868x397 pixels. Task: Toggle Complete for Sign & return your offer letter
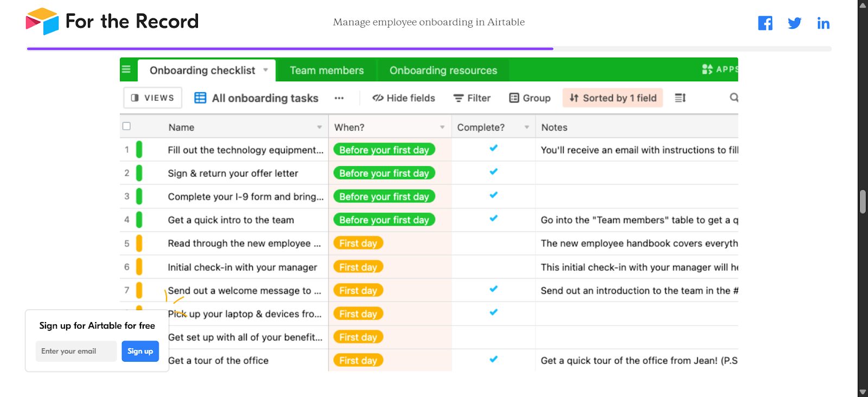pos(494,171)
